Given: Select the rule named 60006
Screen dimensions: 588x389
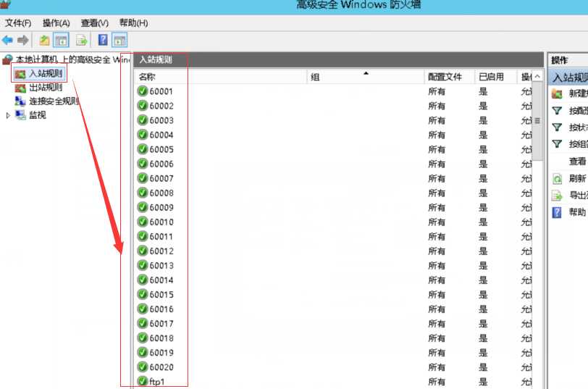Looking at the screenshot, I should click(x=161, y=164).
